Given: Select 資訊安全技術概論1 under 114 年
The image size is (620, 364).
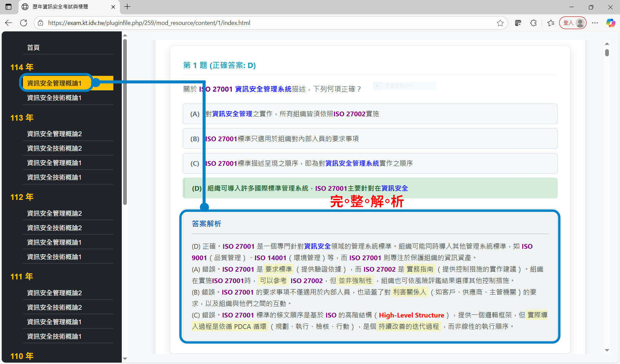Looking at the screenshot, I should tap(54, 98).
